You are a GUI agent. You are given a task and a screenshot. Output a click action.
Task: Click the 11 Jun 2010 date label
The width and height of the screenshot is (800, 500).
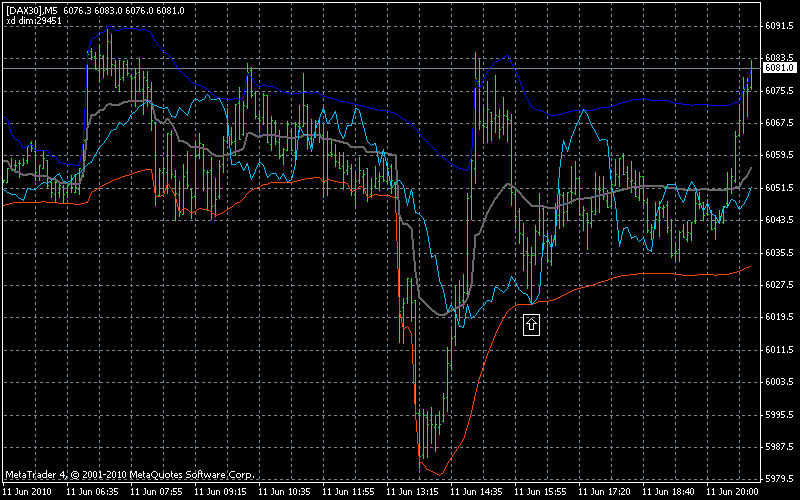click(x=26, y=492)
